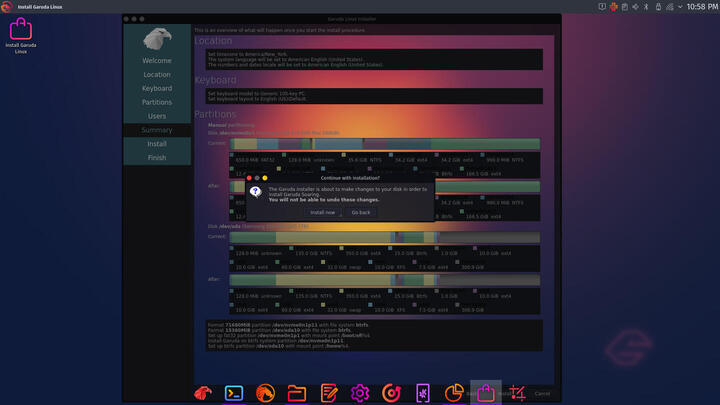
Task: Select the Install step in sidebar
Action: point(157,144)
